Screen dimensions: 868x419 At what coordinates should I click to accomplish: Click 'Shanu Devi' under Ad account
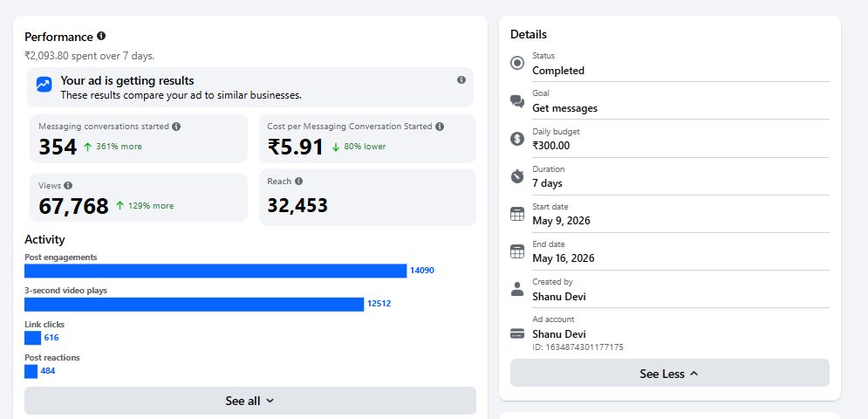[559, 334]
